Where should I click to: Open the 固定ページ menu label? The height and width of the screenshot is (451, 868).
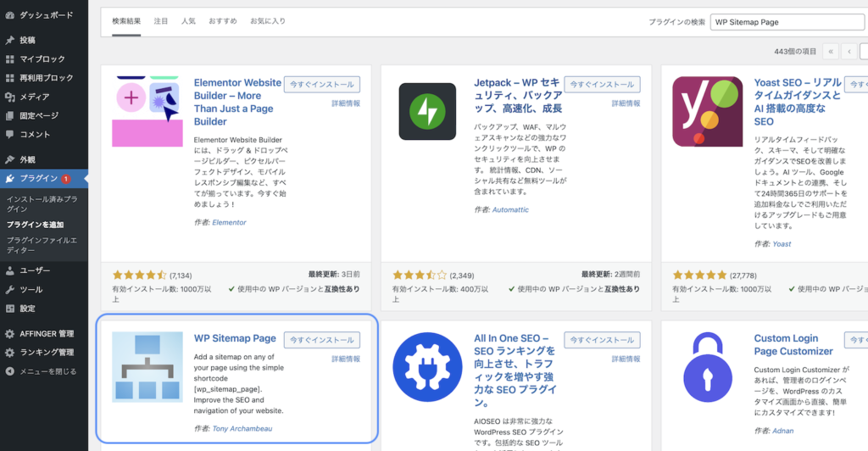pos(39,115)
